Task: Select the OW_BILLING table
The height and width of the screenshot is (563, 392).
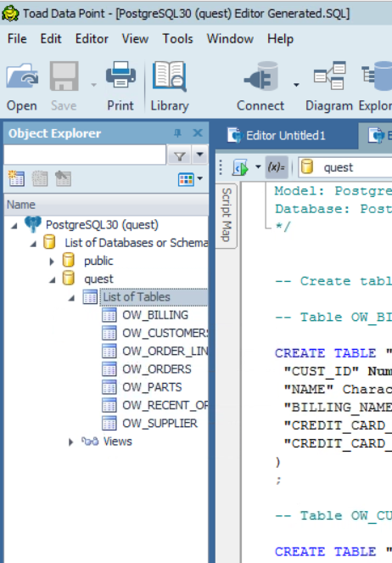Action: pos(155,315)
